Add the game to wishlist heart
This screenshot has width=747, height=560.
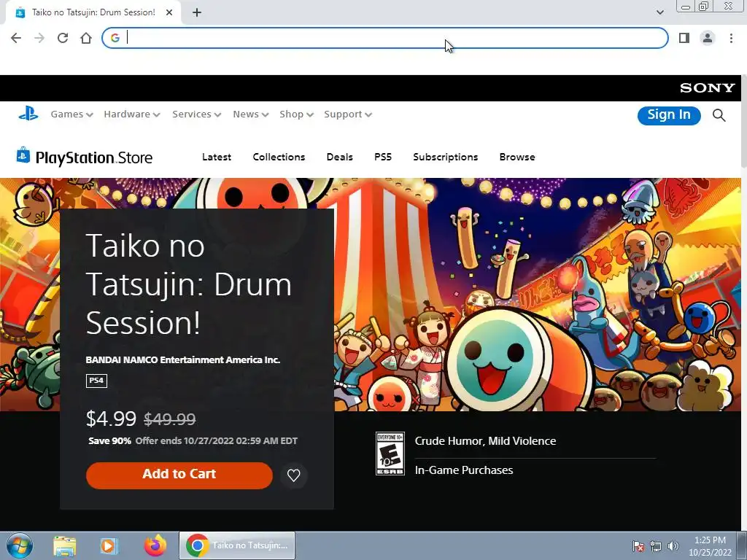click(293, 475)
